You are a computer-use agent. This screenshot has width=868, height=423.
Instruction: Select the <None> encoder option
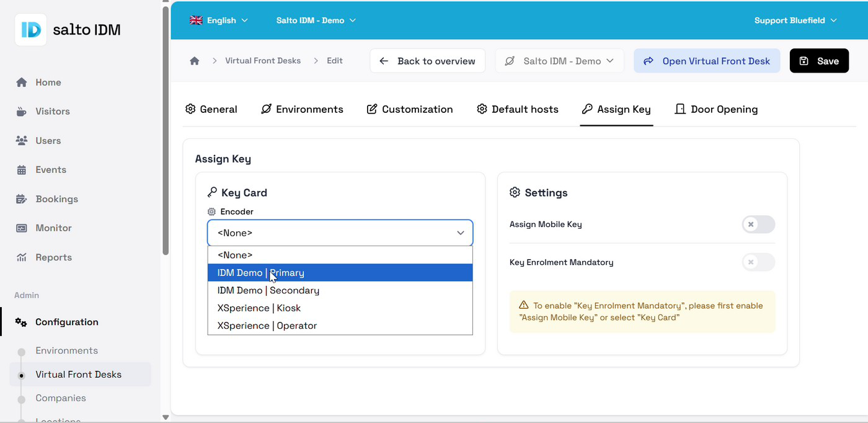coord(340,255)
